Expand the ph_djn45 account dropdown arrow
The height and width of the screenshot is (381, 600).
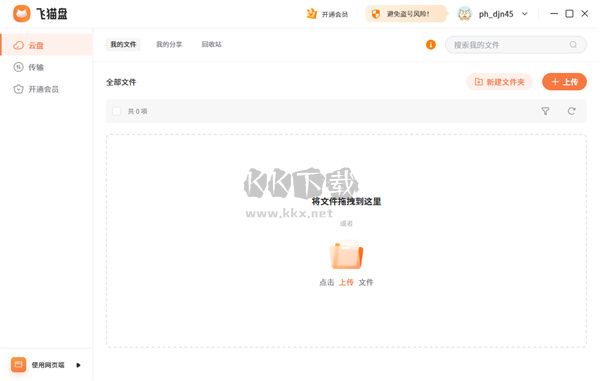[x=525, y=14]
